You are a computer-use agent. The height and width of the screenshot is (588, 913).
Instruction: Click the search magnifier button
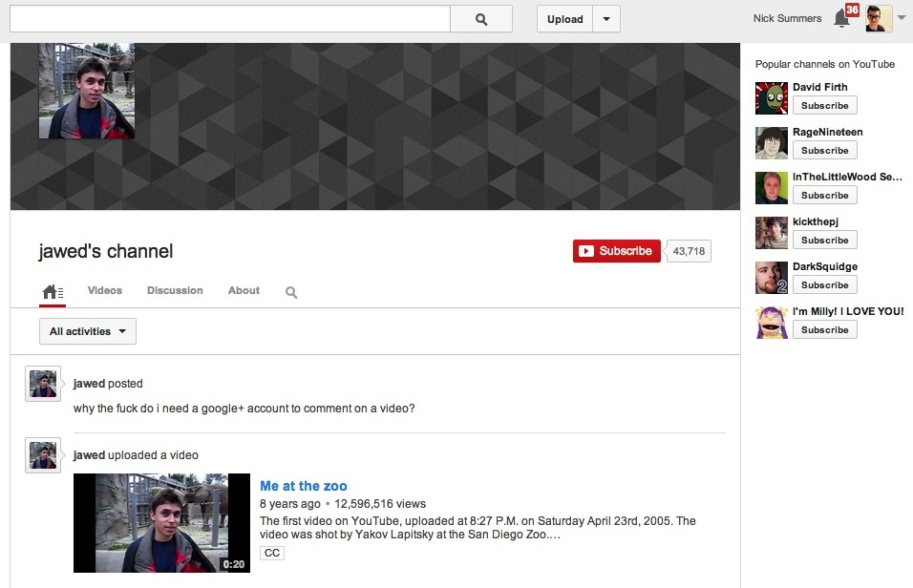[x=481, y=19]
